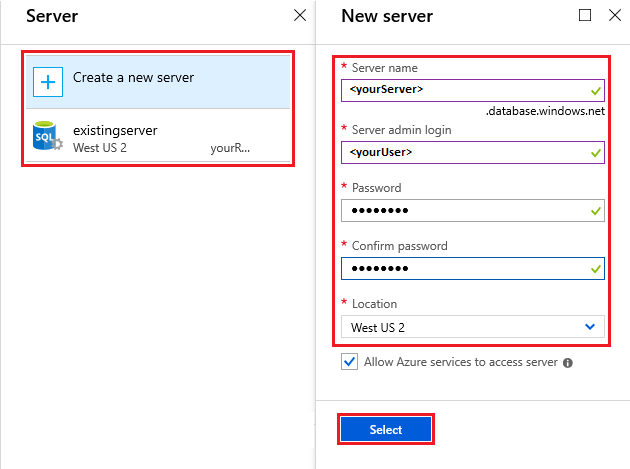Select the Create a new server row
The height and width of the screenshot is (469, 630).
click(158, 82)
